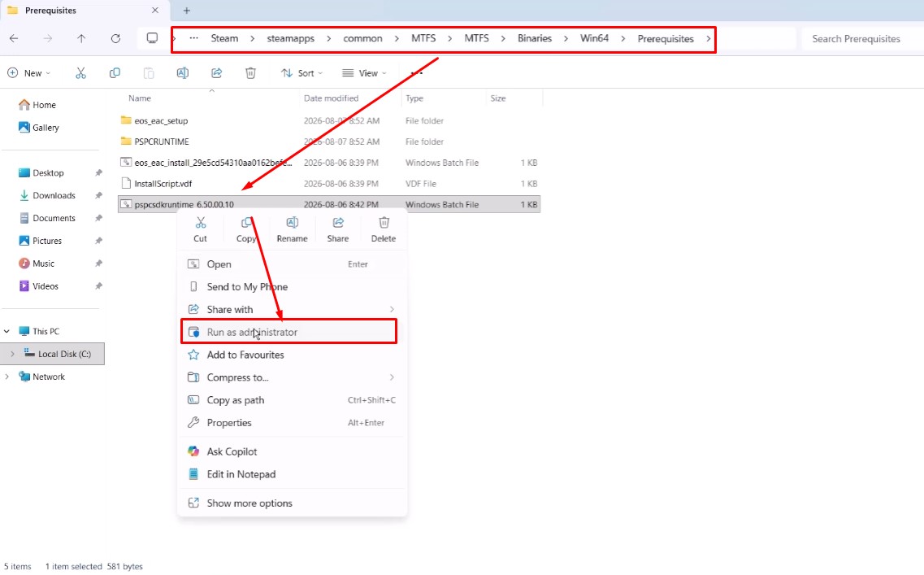Viewport: 924px width, 575px height.
Task: Close the Prerequisites tab
Action: click(155, 11)
